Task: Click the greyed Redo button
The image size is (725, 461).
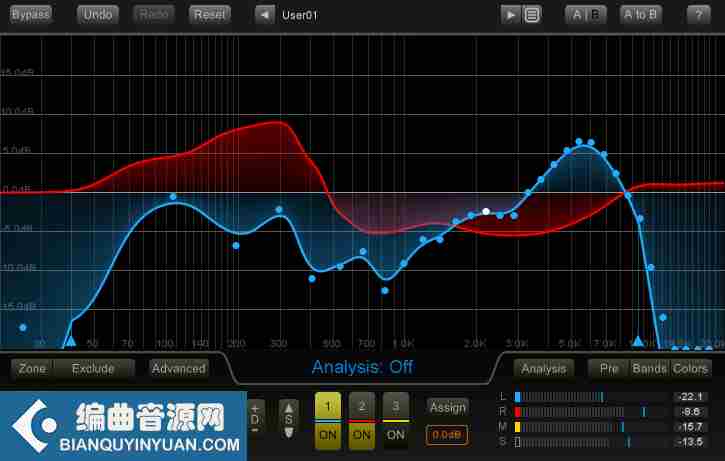Action: 154,14
